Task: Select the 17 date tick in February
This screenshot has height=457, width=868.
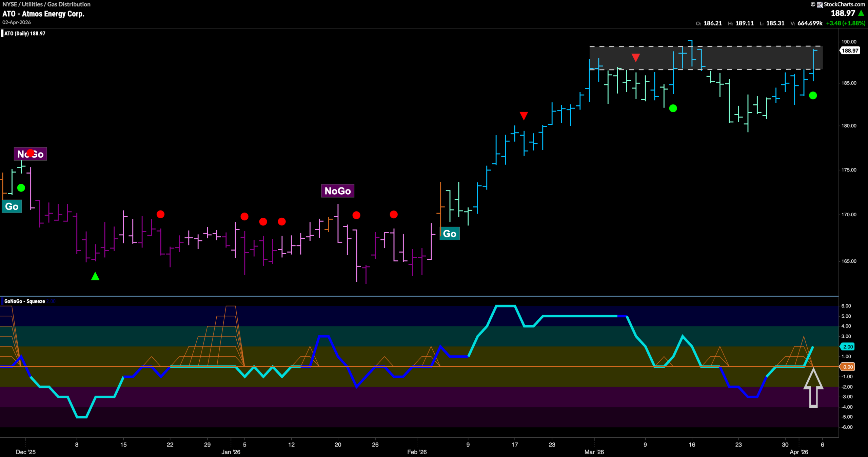Action: (515, 444)
